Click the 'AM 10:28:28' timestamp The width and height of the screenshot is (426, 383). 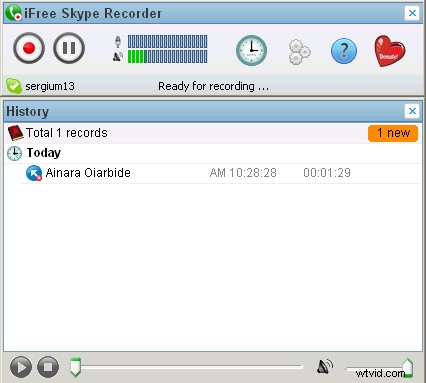pyautogui.click(x=243, y=173)
